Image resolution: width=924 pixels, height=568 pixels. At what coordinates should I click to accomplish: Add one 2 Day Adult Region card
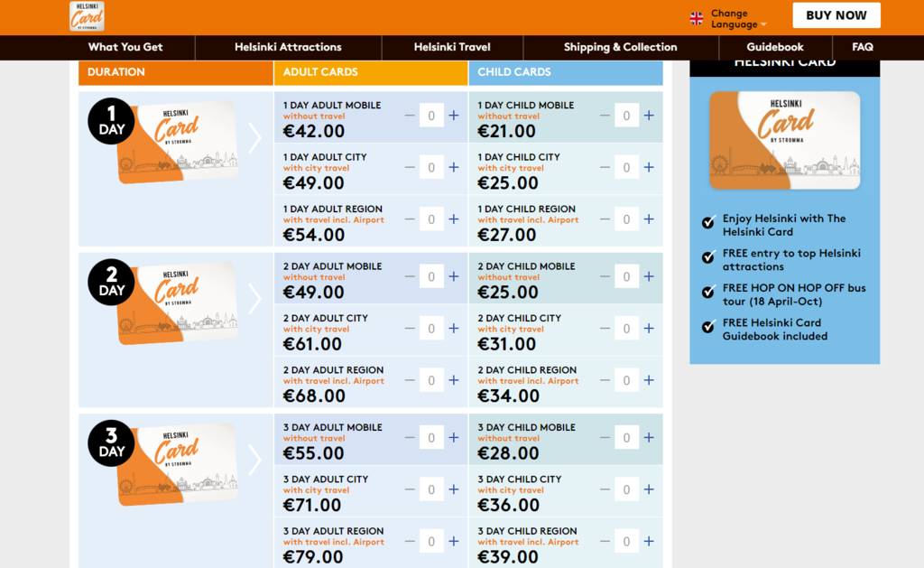[454, 380]
